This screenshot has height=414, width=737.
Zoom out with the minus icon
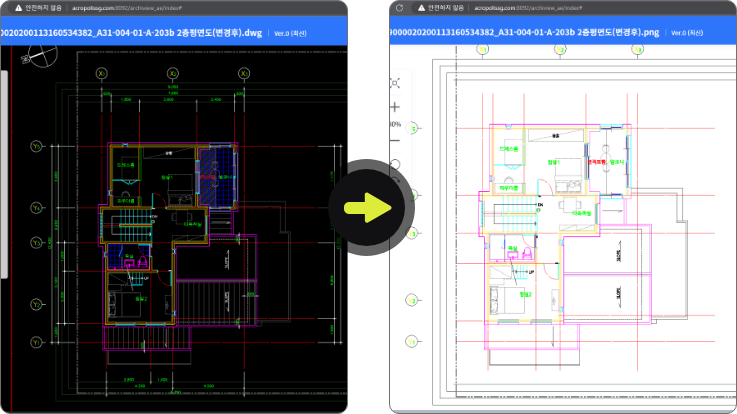(x=395, y=142)
